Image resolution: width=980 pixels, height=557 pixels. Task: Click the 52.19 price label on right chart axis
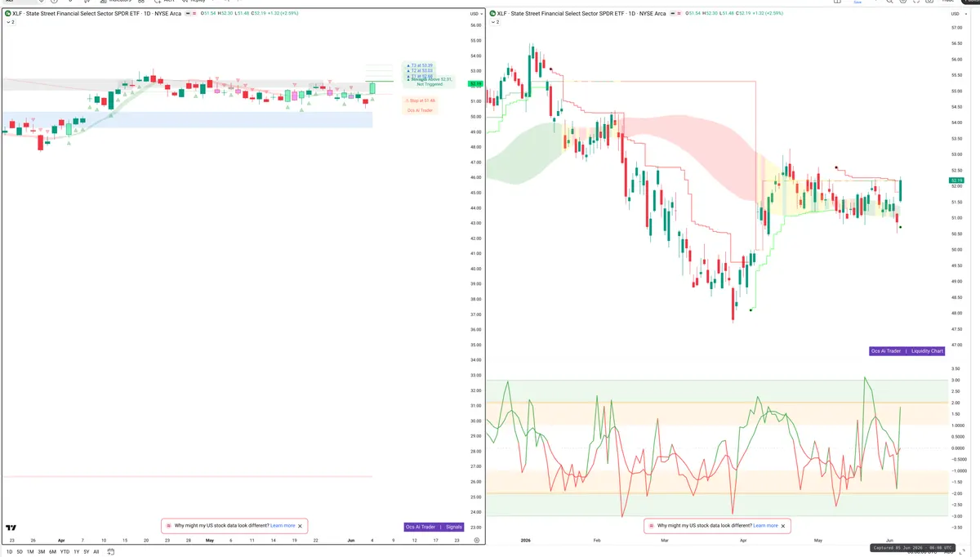pos(956,180)
